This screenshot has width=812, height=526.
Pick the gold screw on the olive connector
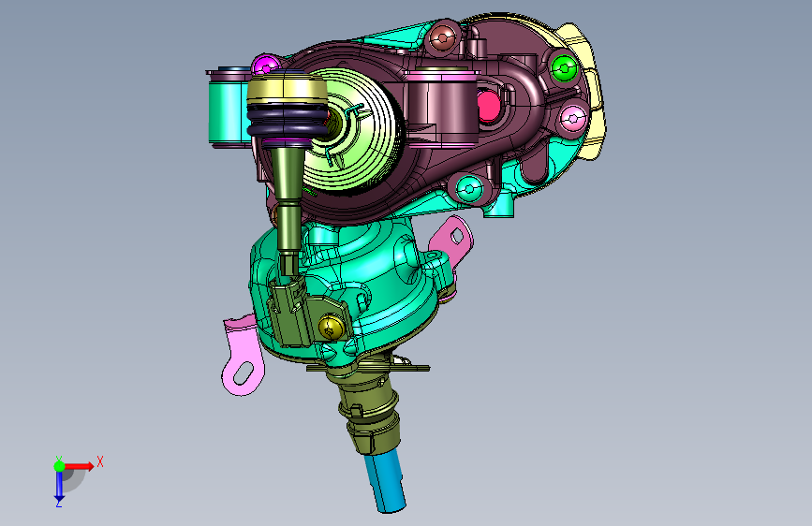(332, 328)
